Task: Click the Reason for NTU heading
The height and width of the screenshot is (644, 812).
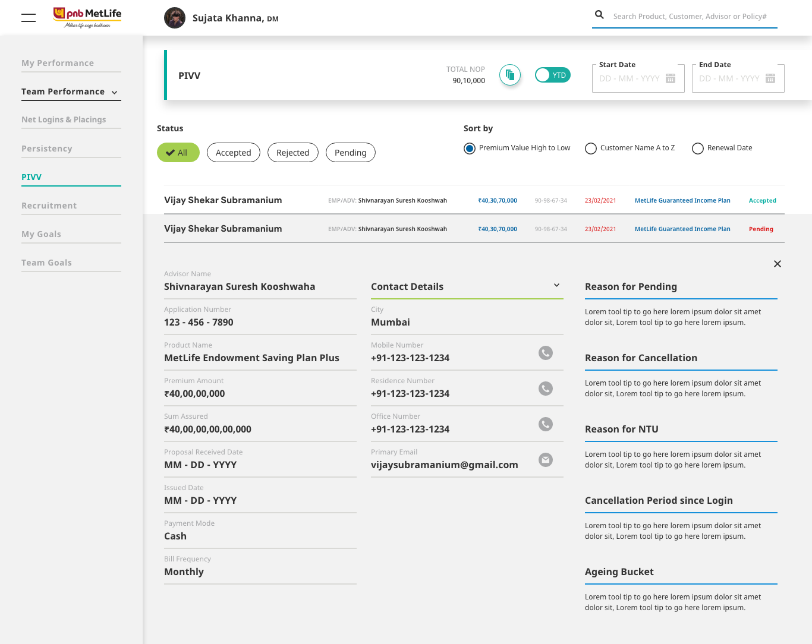Action: pyautogui.click(x=622, y=429)
